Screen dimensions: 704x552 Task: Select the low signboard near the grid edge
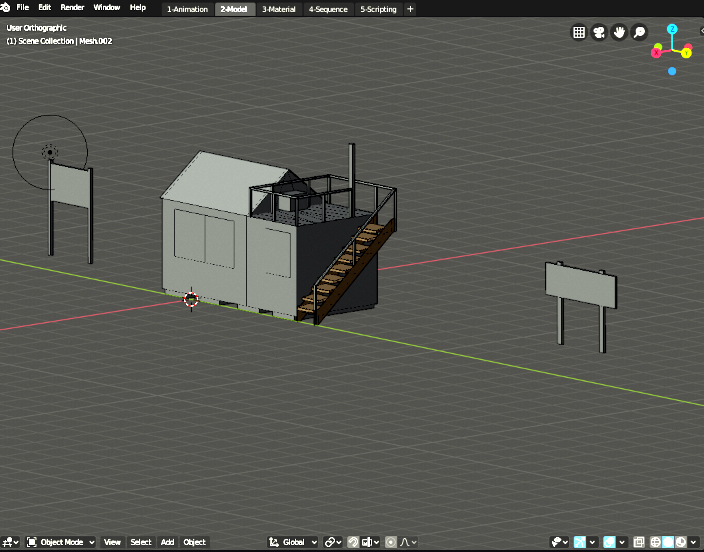tap(581, 285)
